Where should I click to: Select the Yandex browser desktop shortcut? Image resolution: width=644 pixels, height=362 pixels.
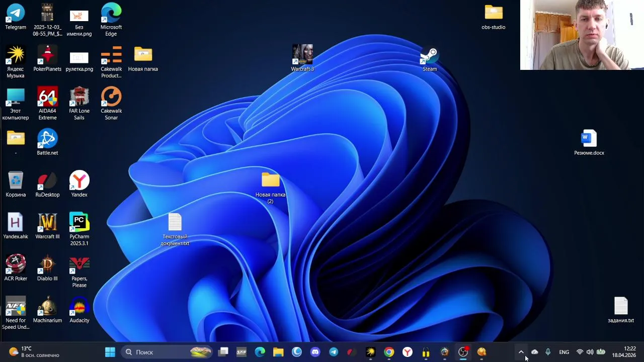pyautogui.click(x=79, y=185)
